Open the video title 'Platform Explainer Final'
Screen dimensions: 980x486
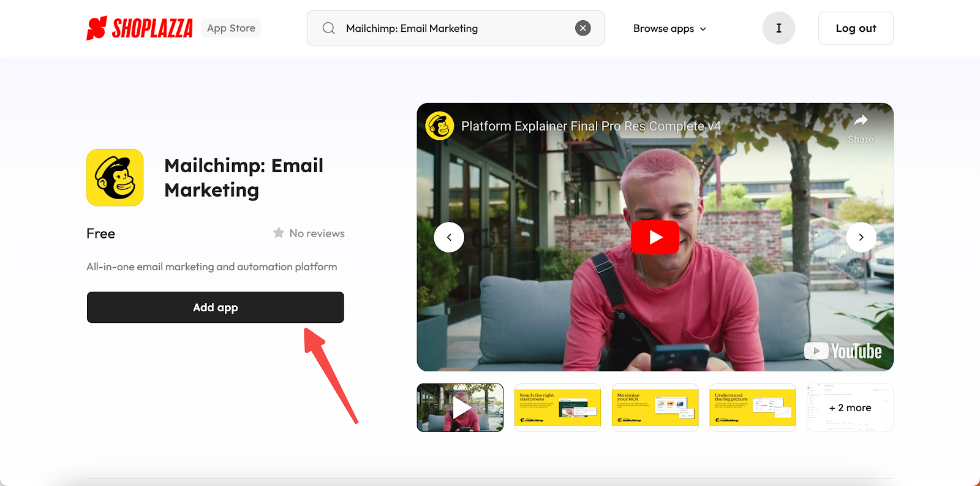(x=591, y=126)
